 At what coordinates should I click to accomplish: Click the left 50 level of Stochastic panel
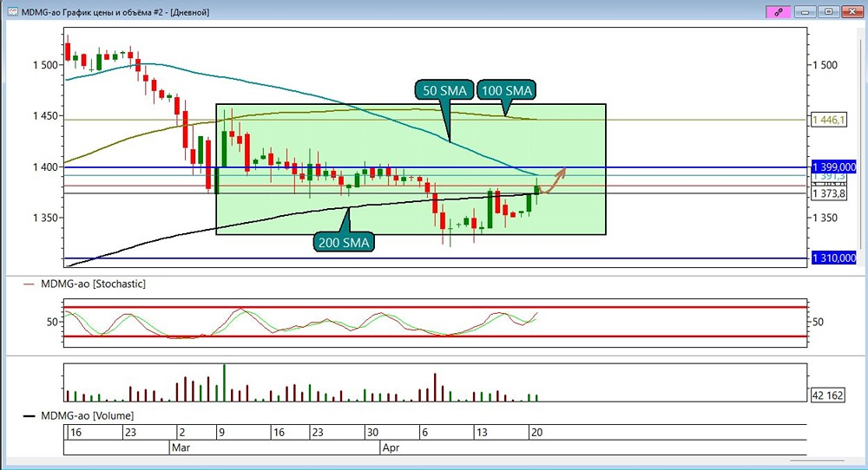[x=52, y=322]
